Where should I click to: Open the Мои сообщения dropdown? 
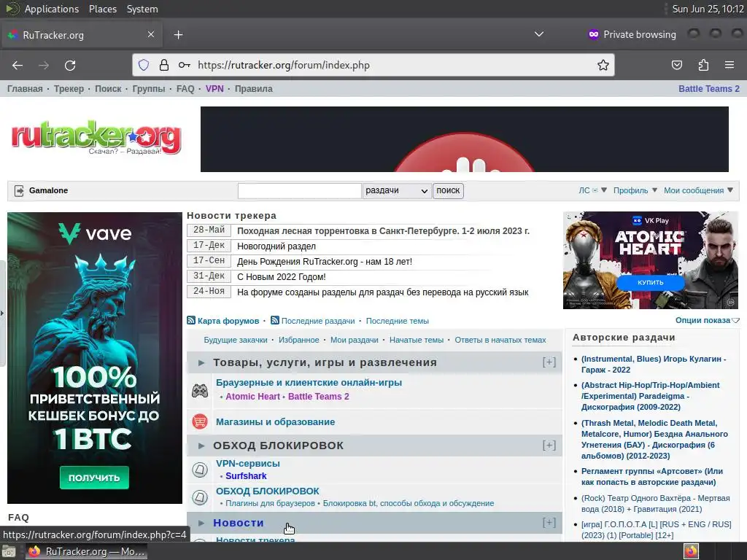(698, 190)
